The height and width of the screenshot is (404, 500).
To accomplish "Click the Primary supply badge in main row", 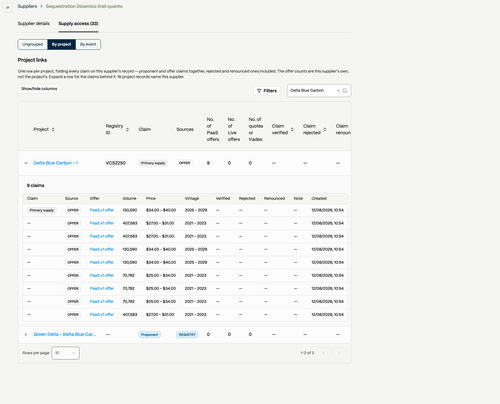I will 153,163.
